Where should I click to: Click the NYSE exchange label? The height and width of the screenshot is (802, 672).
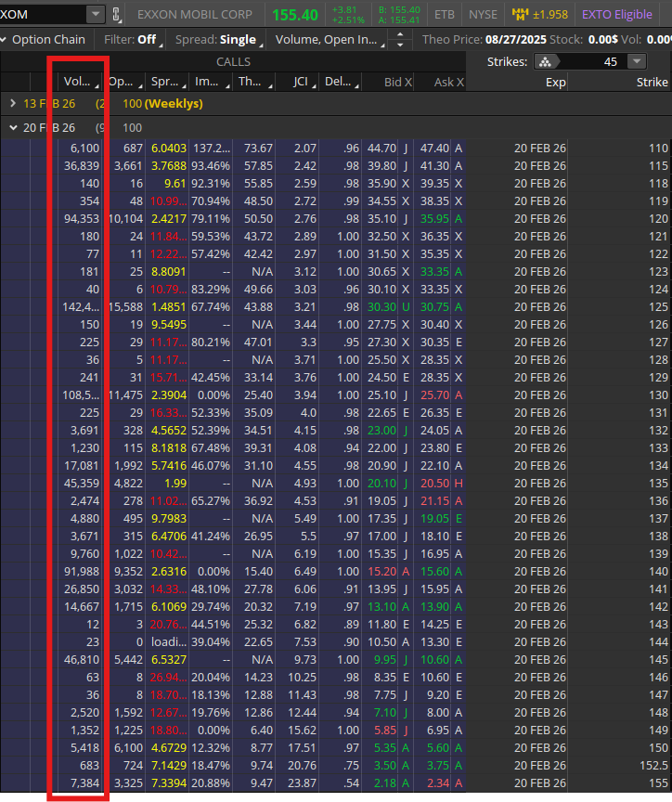(483, 14)
